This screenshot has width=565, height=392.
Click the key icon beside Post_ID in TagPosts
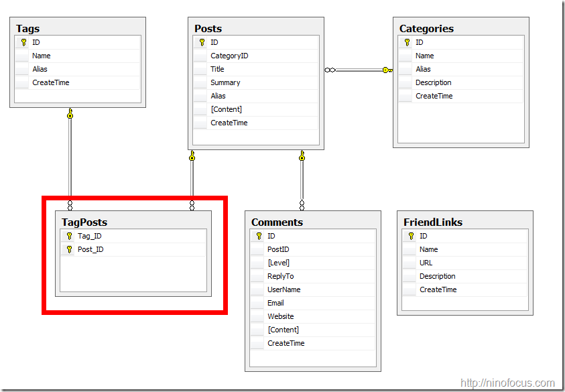70,249
